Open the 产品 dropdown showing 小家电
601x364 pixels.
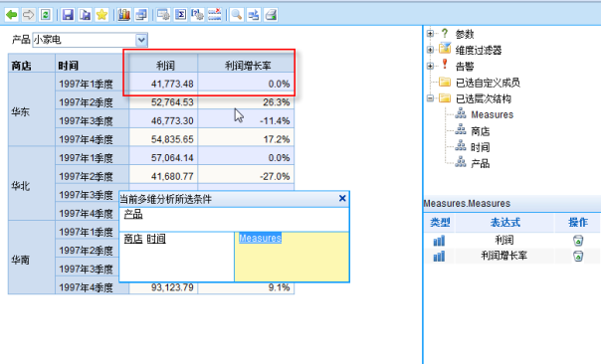(91, 40)
